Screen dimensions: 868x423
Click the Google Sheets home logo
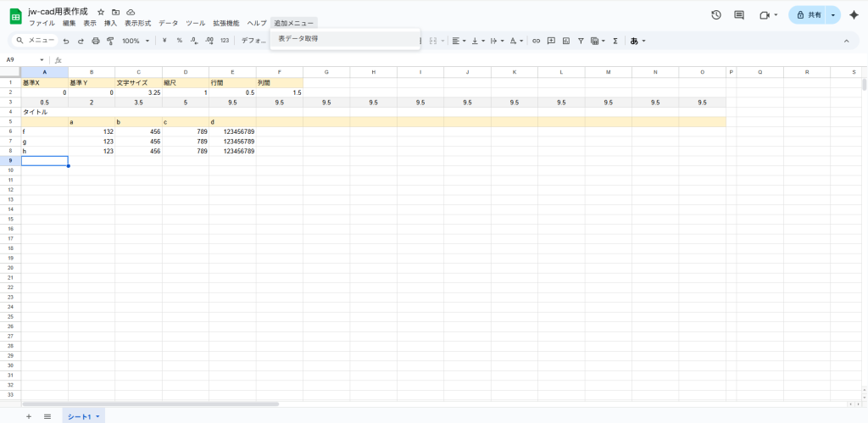(x=15, y=17)
